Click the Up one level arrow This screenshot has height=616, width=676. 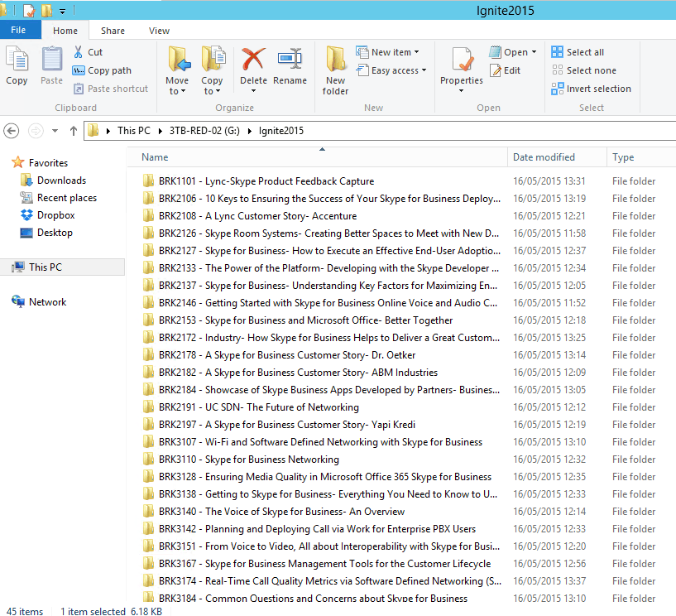74,131
